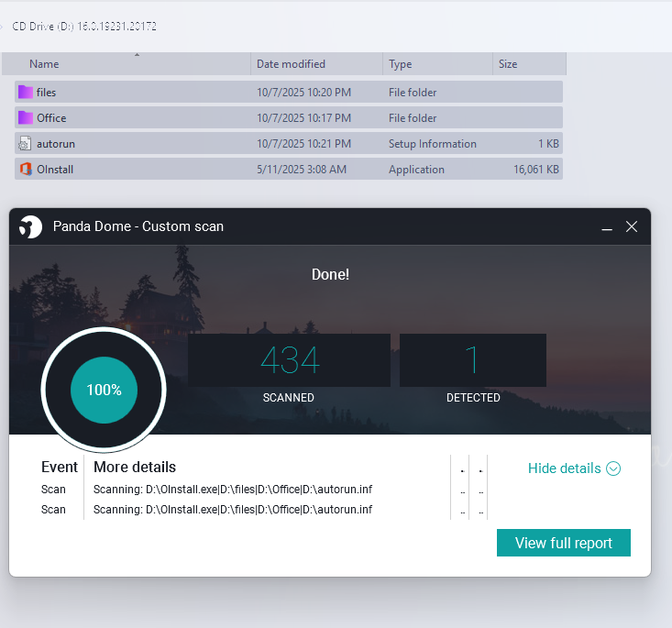Image resolution: width=672 pixels, height=628 pixels.
Task: Click the 5/11/2025 3:08 AM date
Action: [x=302, y=170]
